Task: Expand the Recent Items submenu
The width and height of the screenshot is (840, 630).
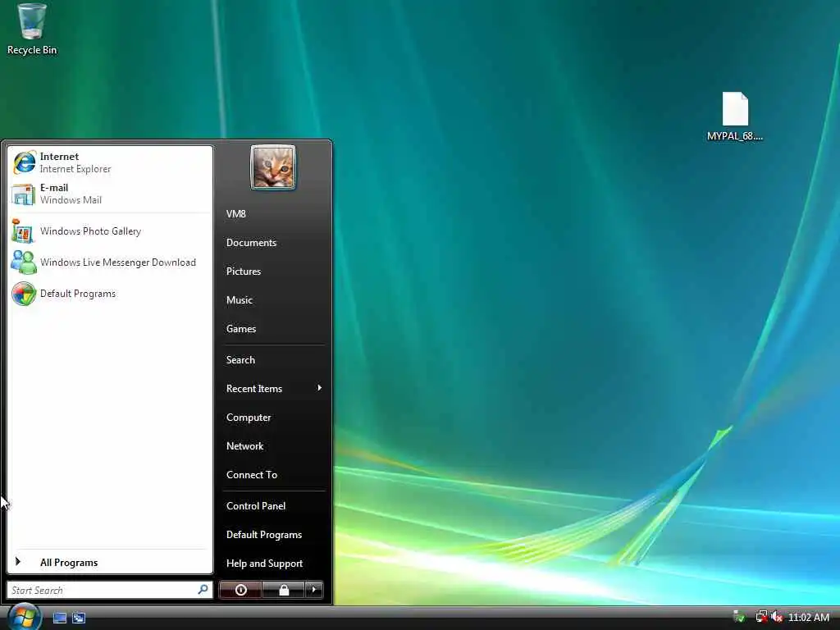Action: (273, 388)
